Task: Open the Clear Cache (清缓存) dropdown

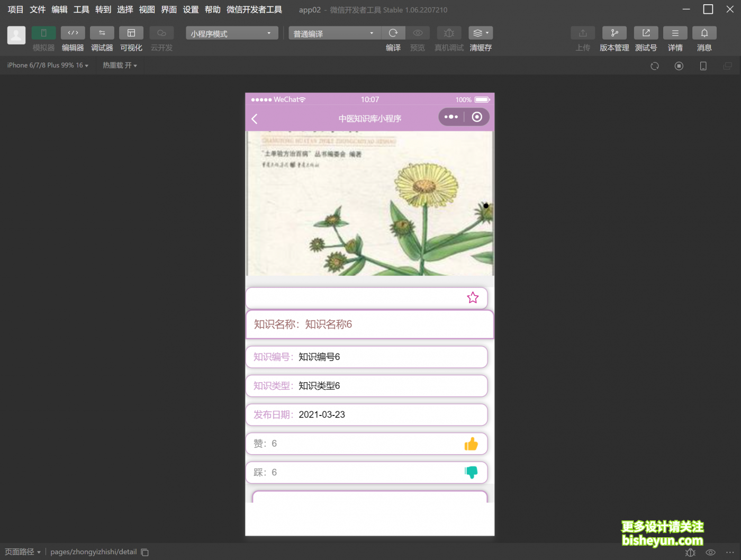Action: pyautogui.click(x=481, y=33)
